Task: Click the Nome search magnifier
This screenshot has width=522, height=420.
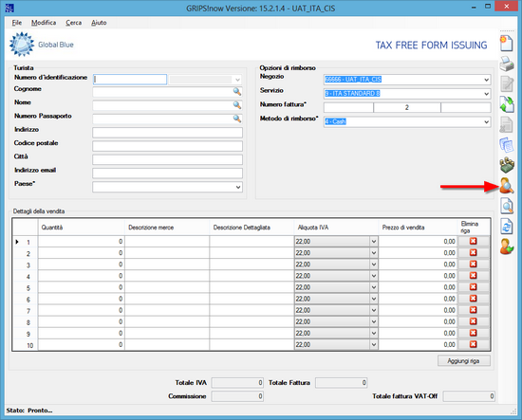Action: pyautogui.click(x=236, y=105)
